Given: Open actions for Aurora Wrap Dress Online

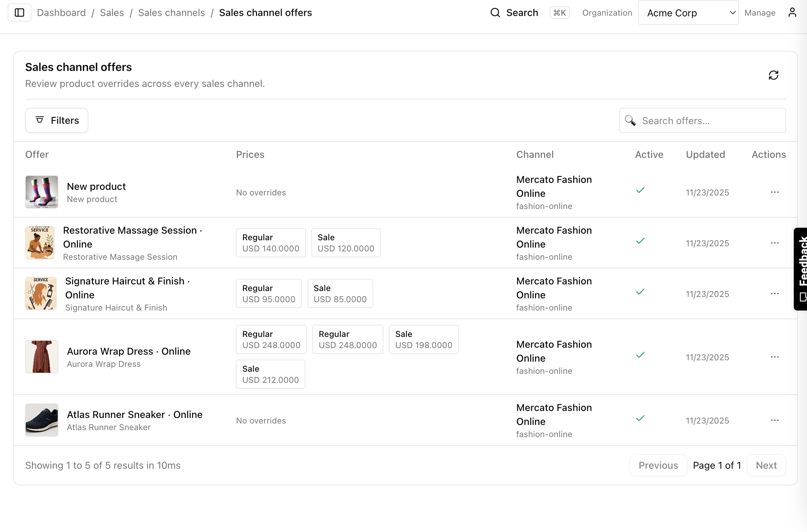Looking at the screenshot, I should coord(775,357).
